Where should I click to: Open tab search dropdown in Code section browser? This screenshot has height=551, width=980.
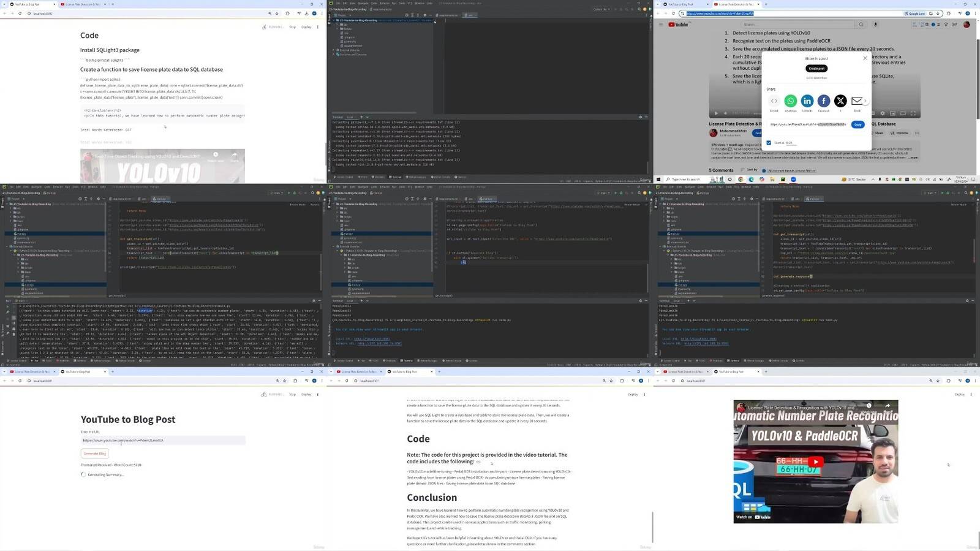[x=4, y=4]
